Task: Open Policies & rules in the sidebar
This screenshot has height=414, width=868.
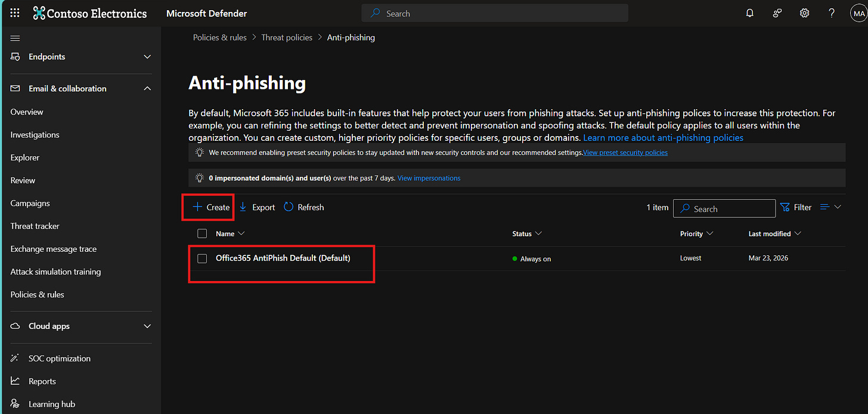Action: tap(37, 295)
